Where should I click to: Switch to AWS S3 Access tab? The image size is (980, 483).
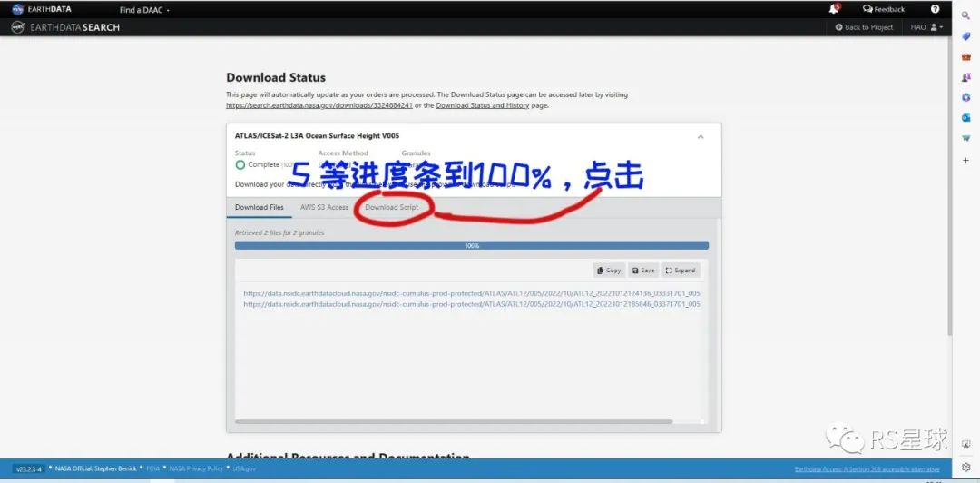click(324, 207)
